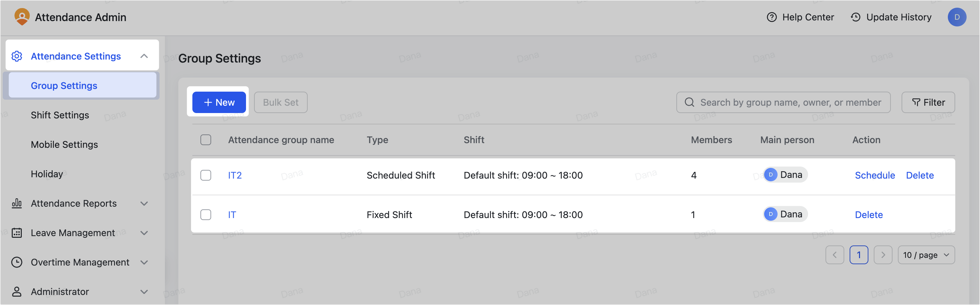Click the group search input field
Viewport: 980px width, 305px height.
coord(783,102)
